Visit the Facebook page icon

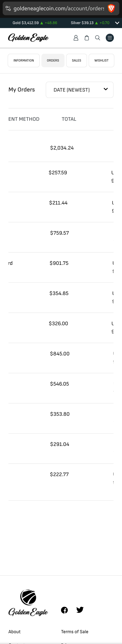point(64,610)
